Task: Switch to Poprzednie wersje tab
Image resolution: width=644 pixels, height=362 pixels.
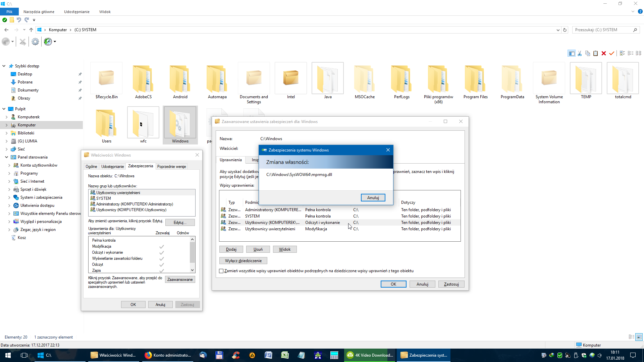Action: point(171,167)
